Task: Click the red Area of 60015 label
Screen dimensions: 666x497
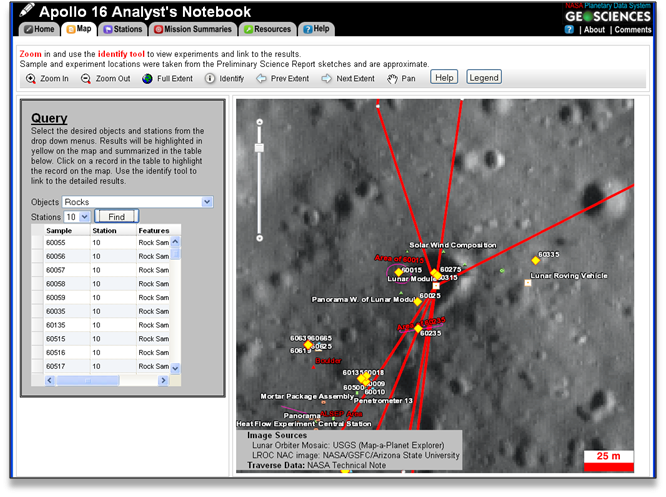Action: pyautogui.click(x=399, y=259)
